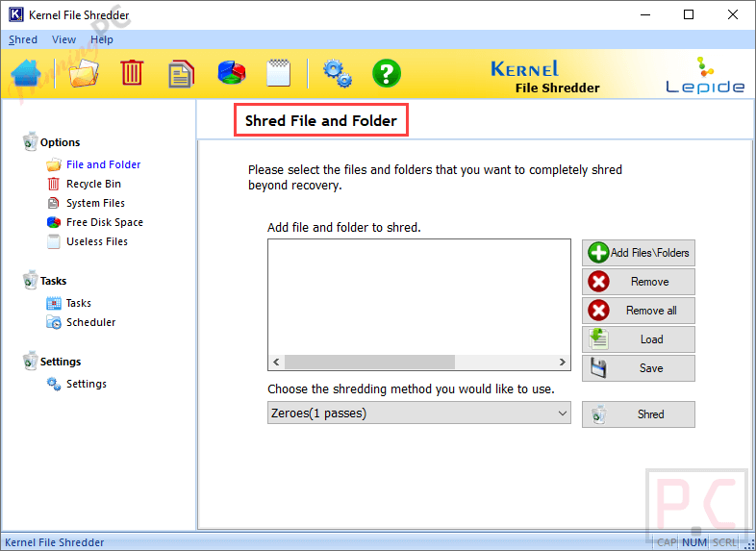Open Settings gears toolbar icon
This screenshot has height=551, width=756.
(337, 73)
